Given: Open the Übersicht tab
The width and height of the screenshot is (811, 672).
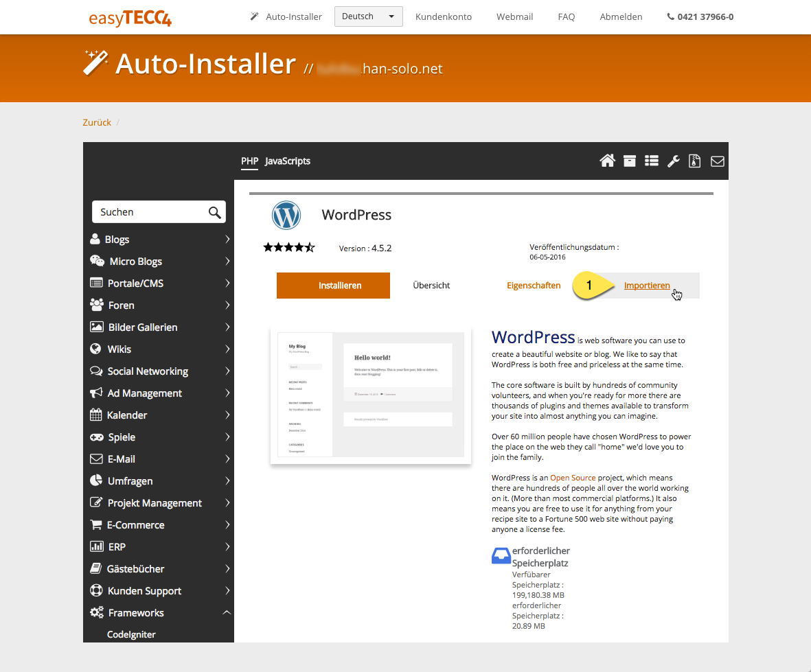Looking at the screenshot, I should click(431, 286).
